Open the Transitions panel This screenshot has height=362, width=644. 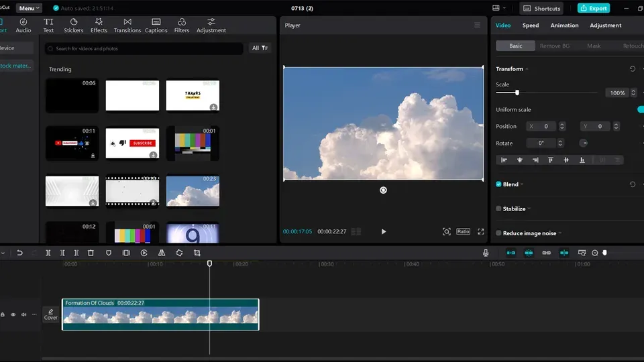127,25
